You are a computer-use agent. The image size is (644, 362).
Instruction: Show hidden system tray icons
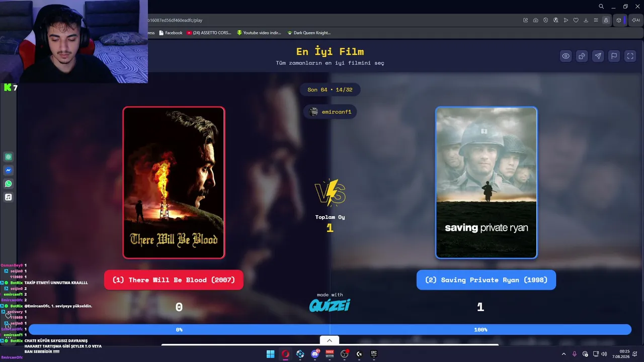[563, 354]
